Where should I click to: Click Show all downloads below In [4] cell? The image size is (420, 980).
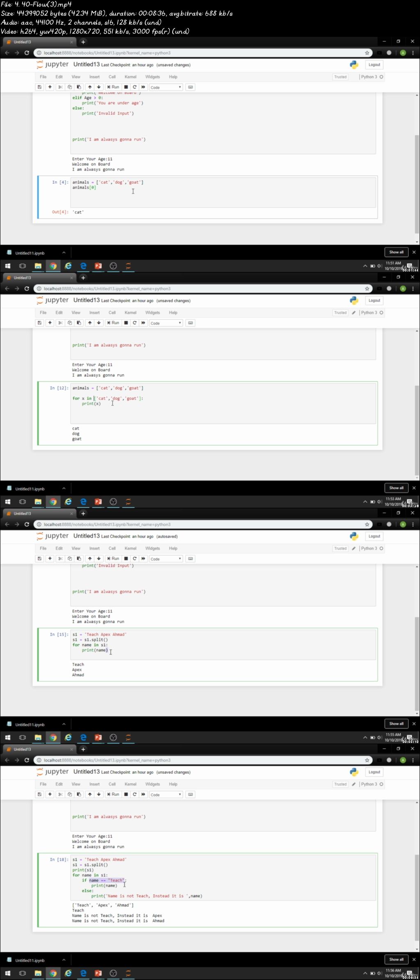396,252
